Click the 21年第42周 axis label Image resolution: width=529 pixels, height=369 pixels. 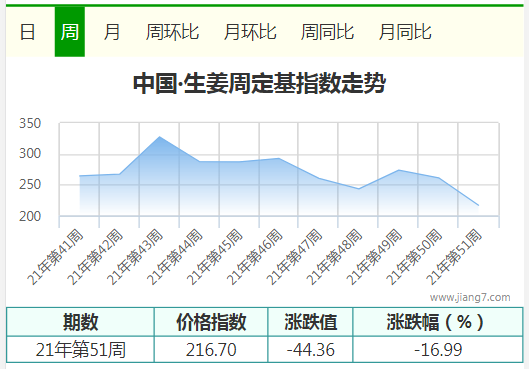click(95, 257)
